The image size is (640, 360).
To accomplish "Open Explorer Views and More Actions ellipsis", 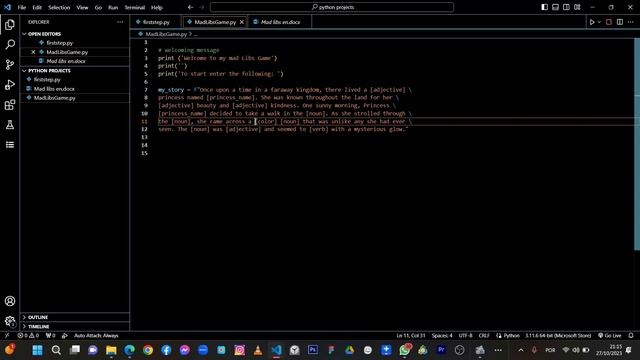I will pyautogui.click(x=120, y=22).
